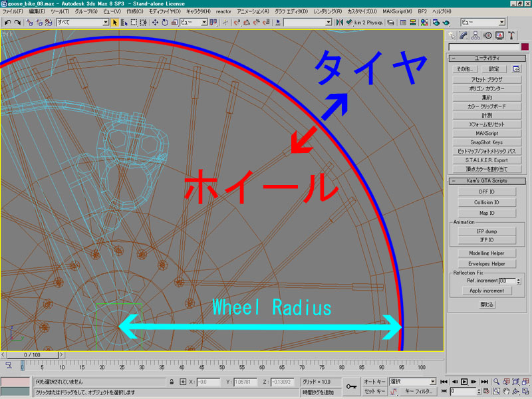The width and height of the screenshot is (532, 399).
Task: Click the current frame spinner arrows
Action: coord(479,391)
